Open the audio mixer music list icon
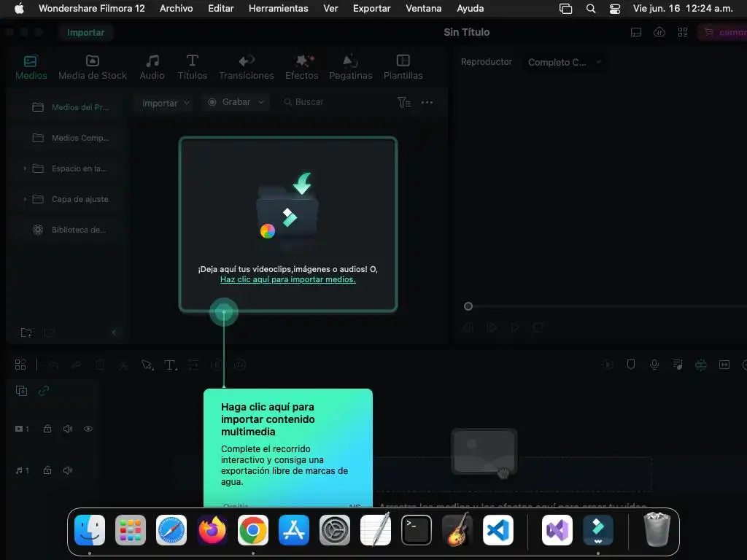The height and width of the screenshot is (560, 747). coord(678,365)
